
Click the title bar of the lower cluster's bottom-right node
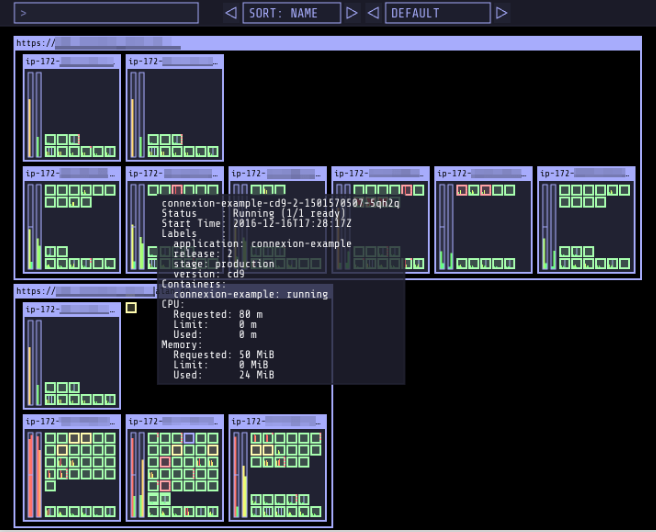277,421
